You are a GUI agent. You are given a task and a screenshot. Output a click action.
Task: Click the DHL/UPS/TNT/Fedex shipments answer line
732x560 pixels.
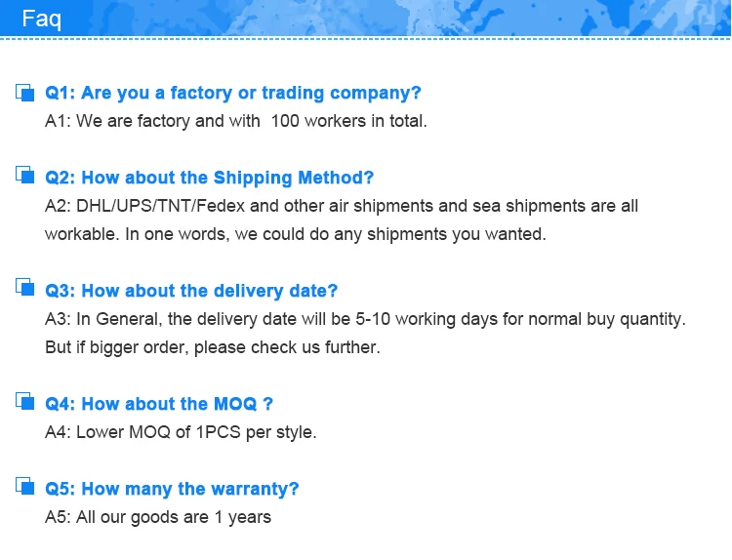click(342, 206)
